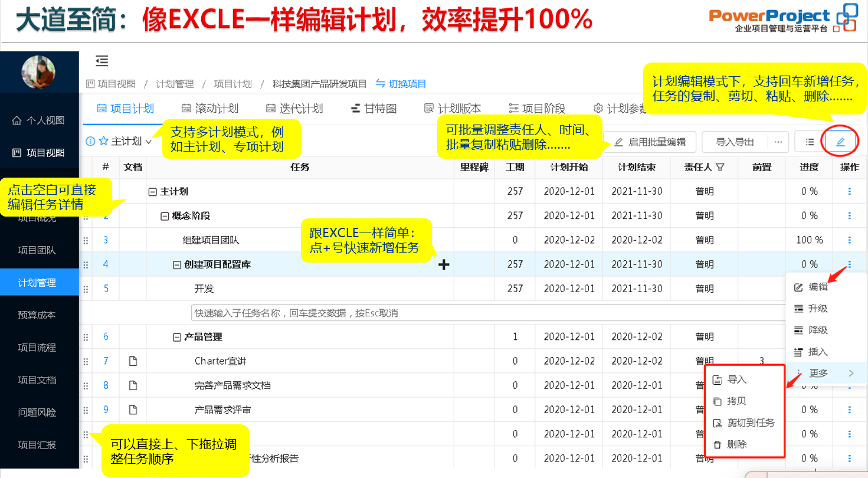Switch to the 甘特图 tab
This screenshot has height=478, width=868.
374,109
